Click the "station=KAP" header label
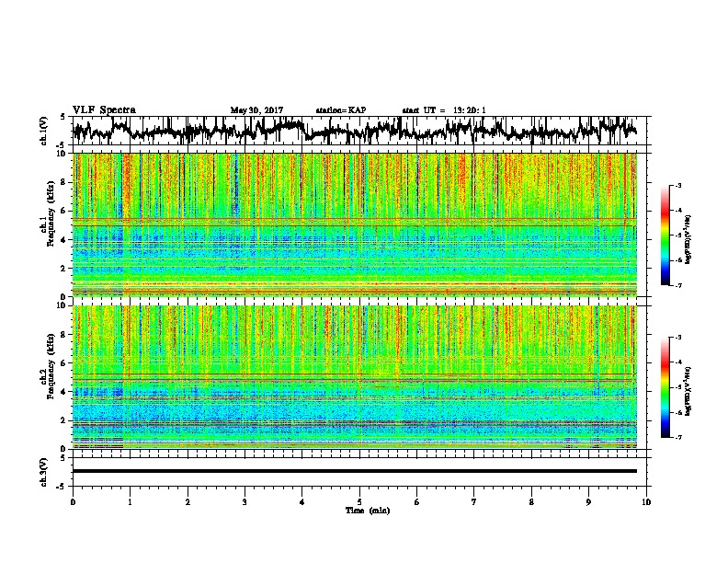 click(341, 110)
